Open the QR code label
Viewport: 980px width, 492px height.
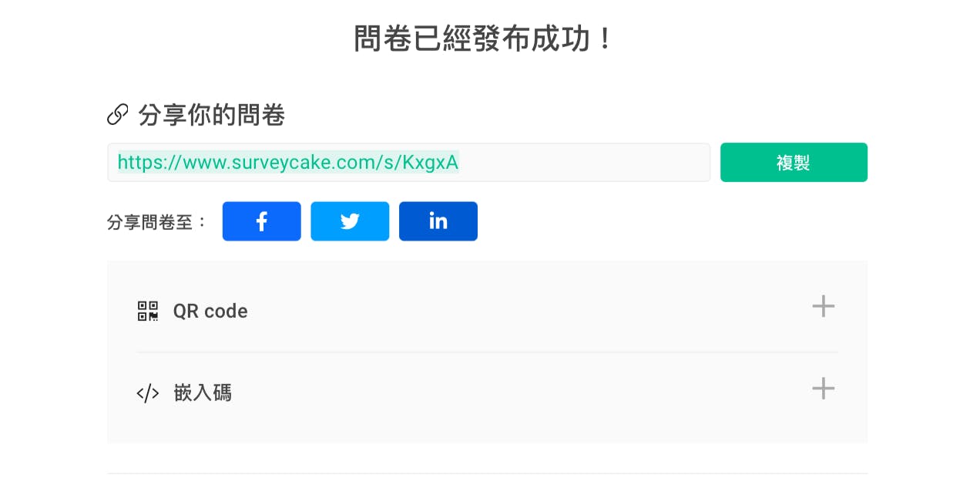click(x=210, y=312)
